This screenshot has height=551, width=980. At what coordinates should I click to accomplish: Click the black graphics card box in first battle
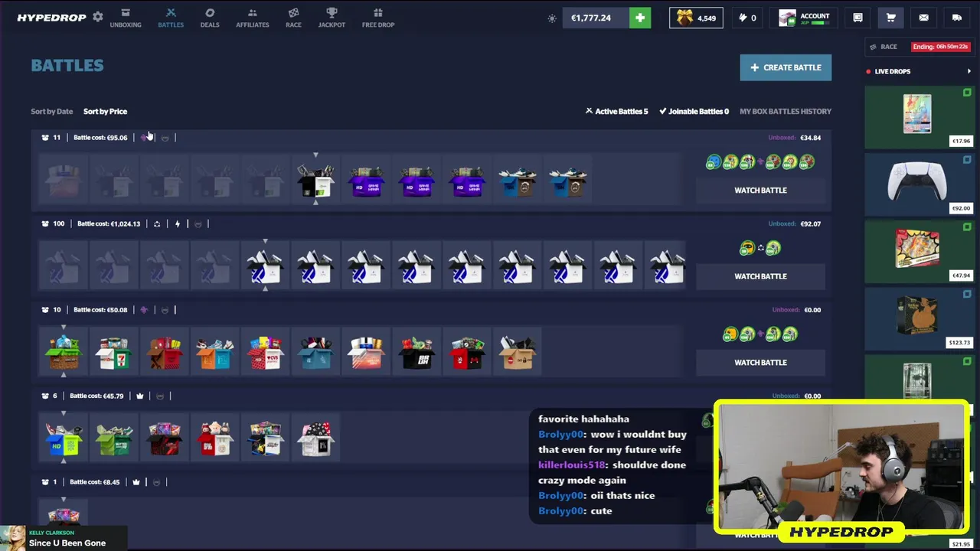pyautogui.click(x=315, y=180)
